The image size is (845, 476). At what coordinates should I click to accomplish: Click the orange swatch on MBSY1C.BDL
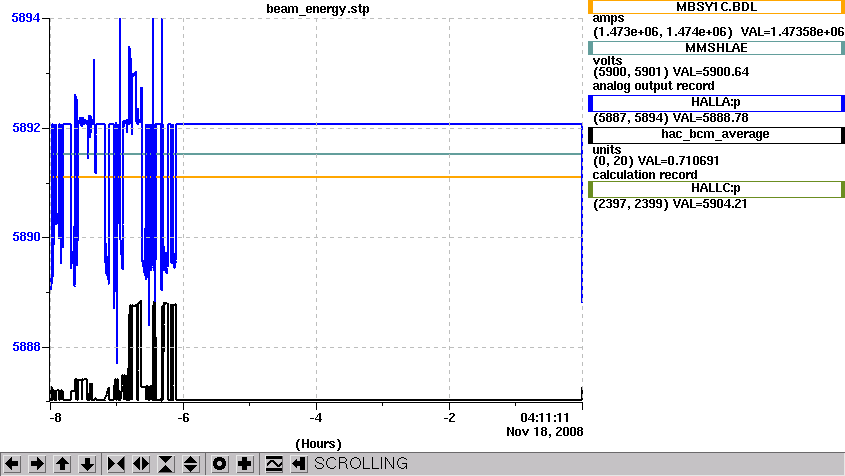point(591,7)
